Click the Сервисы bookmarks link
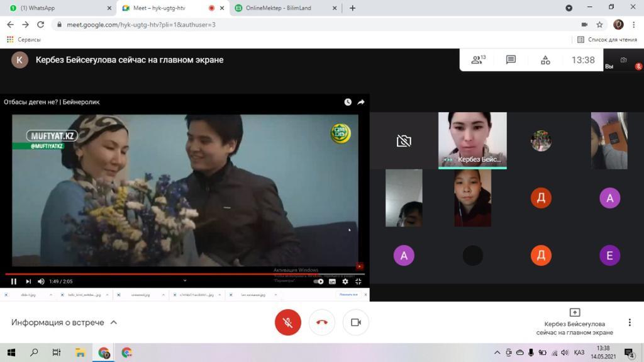 [x=24, y=40]
